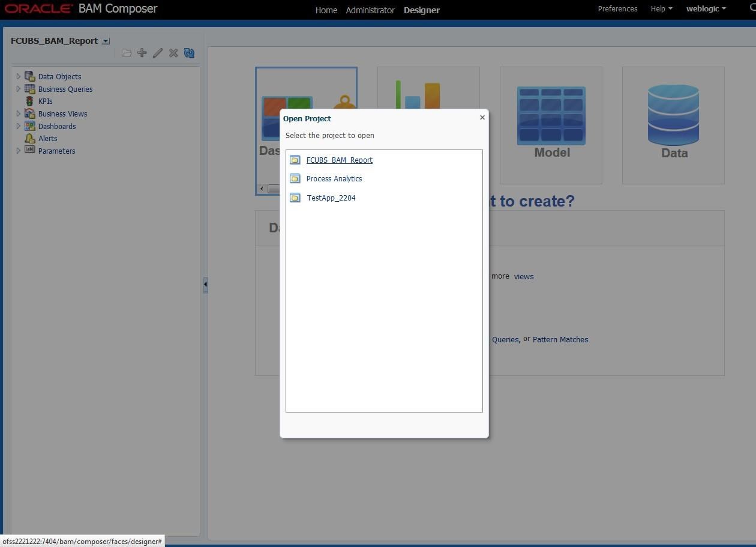
Task: Close the Open Project dialog
Action: point(482,118)
